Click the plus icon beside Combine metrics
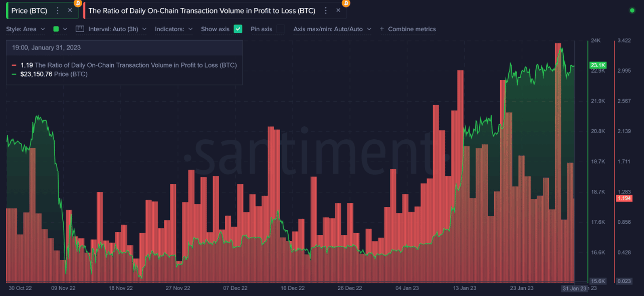This screenshot has height=296, width=644. click(x=382, y=29)
